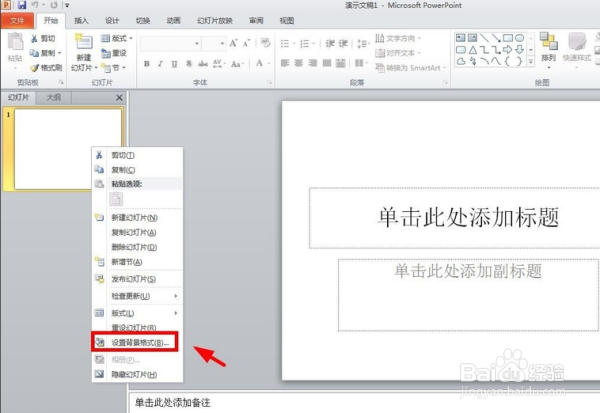Open the font size combo box

point(214,44)
